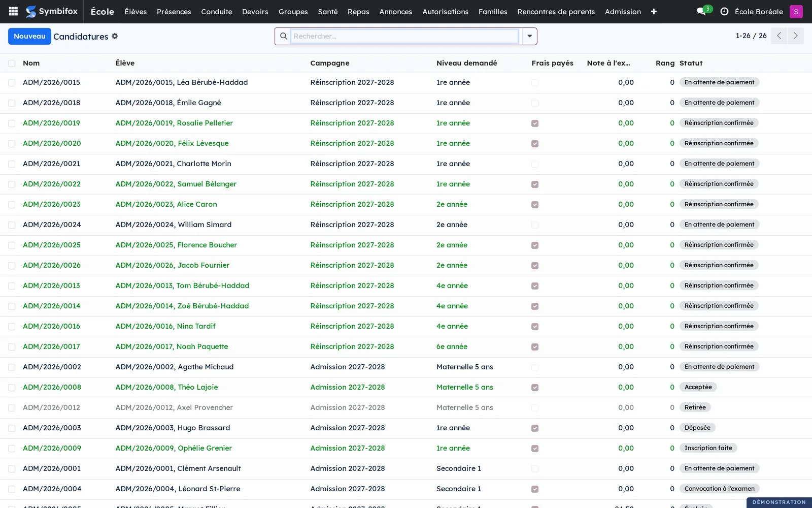Check the row ADM/2026/0024 checkbox
This screenshot has width=812, height=508.
click(12, 225)
